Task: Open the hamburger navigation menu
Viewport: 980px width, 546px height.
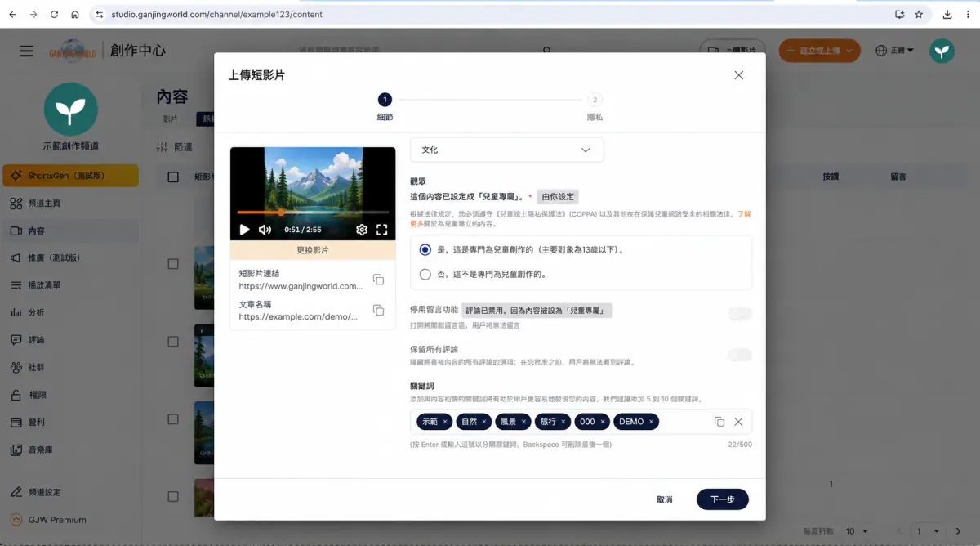Action: 26,51
